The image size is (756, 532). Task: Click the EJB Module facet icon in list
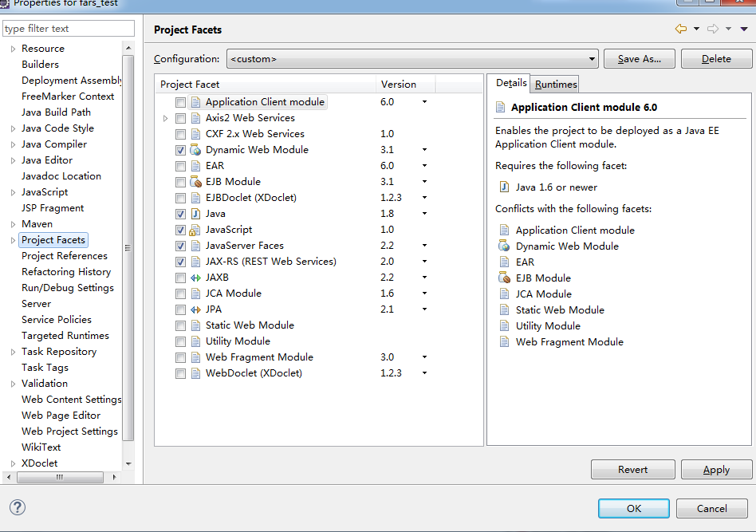[195, 182]
